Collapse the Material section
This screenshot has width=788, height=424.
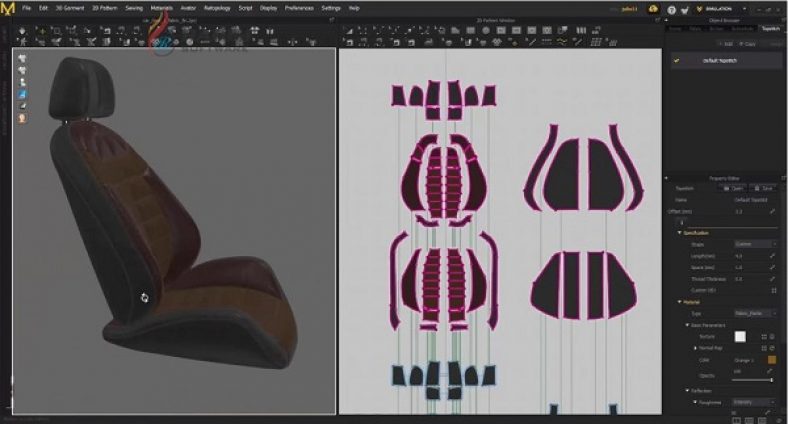(x=679, y=301)
